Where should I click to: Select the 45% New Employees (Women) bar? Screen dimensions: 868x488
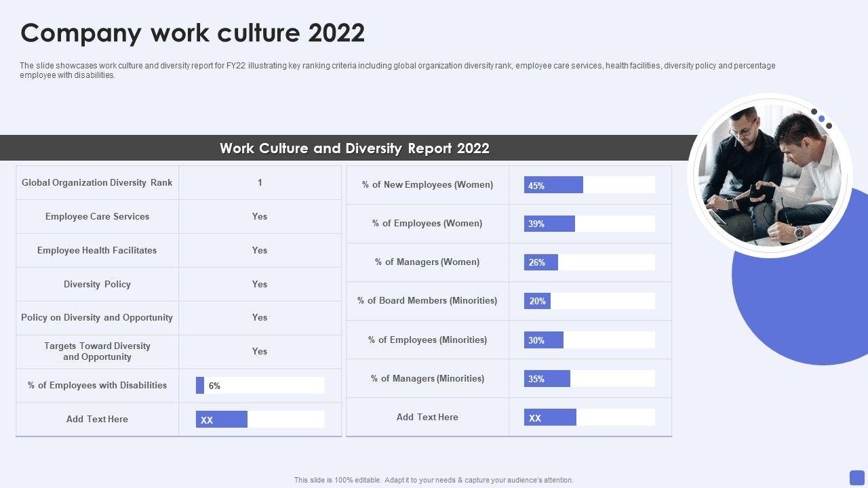pos(553,185)
